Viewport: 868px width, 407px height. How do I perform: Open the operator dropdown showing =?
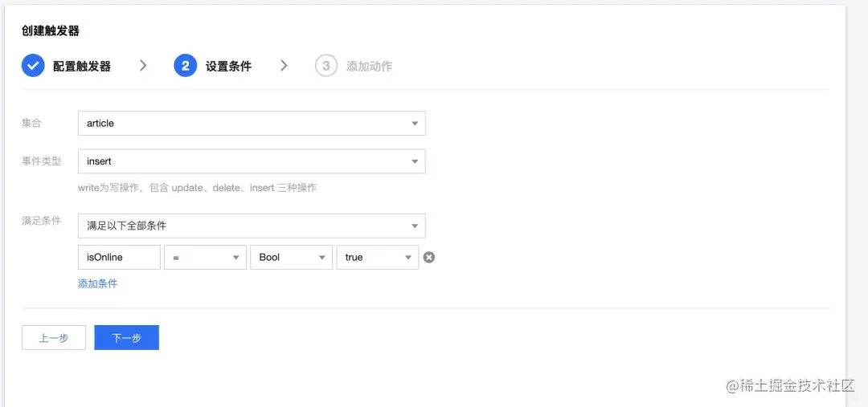pos(206,257)
